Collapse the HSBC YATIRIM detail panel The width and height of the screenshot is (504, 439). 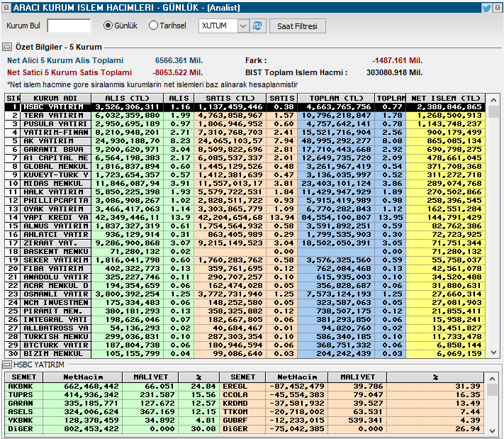7,365
